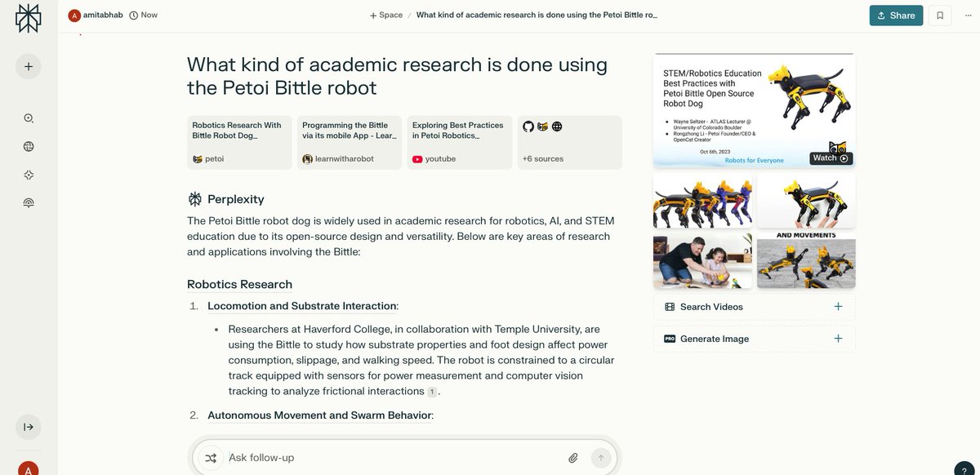
Task: Attach a file with paperclip icon
Action: coord(573,458)
